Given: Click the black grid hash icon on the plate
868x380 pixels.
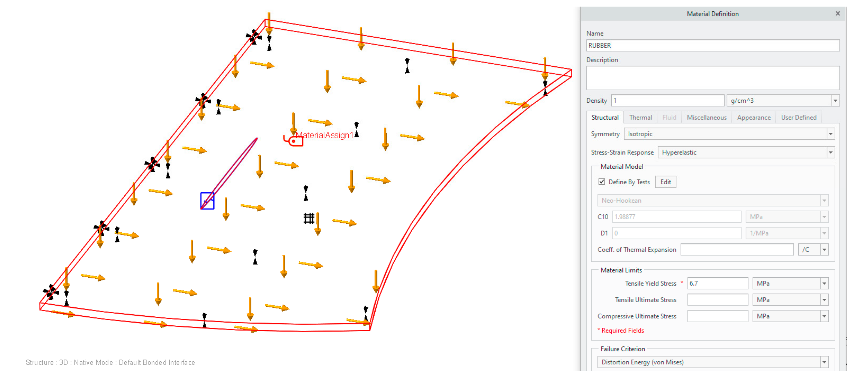Looking at the screenshot, I should pyautogui.click(x=309, y=219).
